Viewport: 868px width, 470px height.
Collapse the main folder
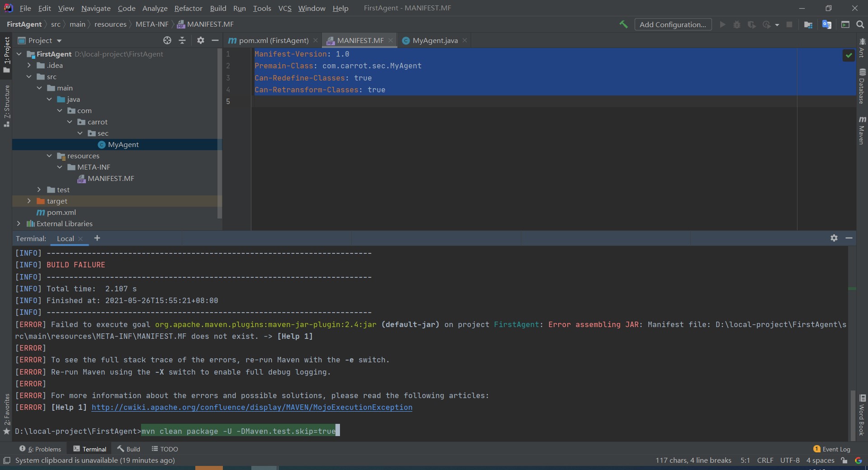click(39, 88)
